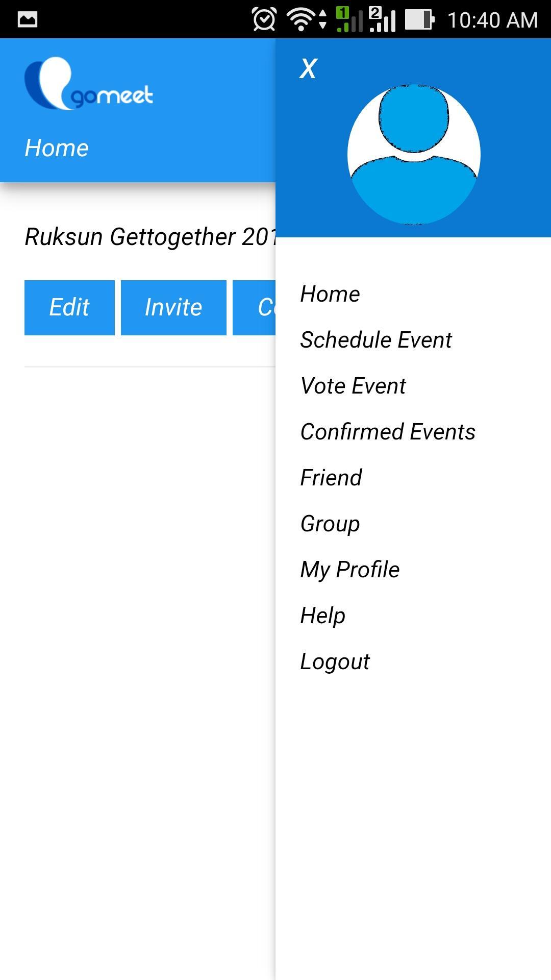The height and width of the screenshot is (980, 551).
Task: Close the side menu with X
Action: (308, 68)
